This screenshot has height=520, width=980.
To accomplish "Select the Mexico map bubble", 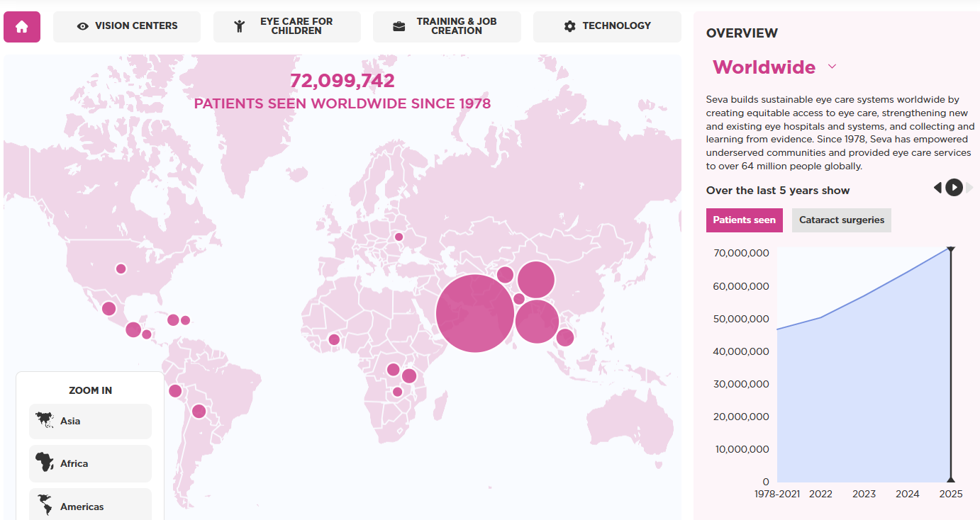I will (108, 308).
